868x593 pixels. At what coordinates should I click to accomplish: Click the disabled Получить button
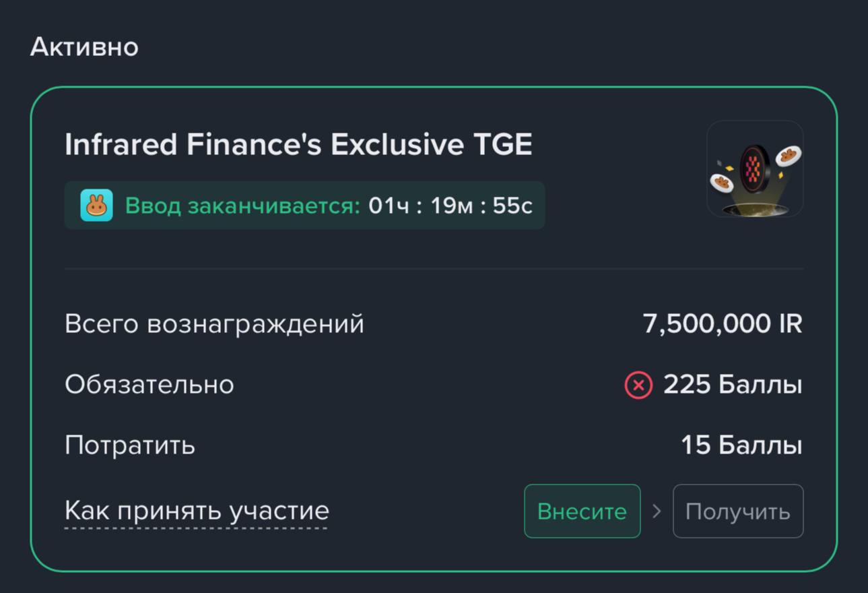[737, 511]
